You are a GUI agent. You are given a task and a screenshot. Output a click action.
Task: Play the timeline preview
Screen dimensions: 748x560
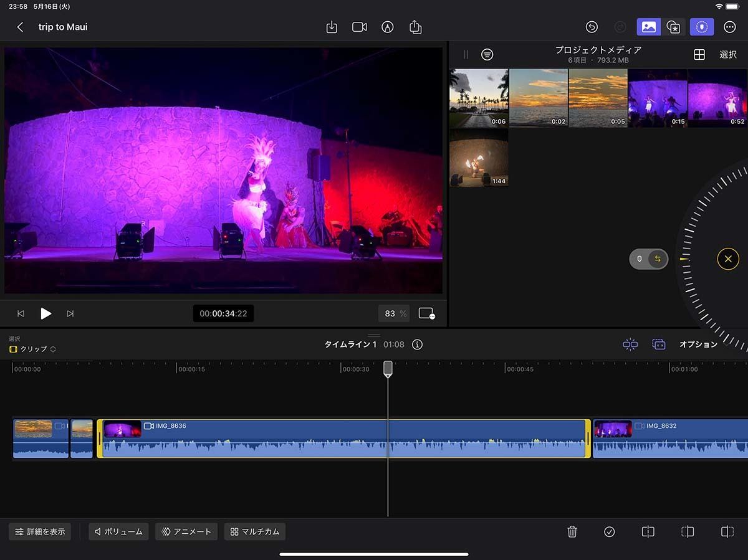(46, 313)
